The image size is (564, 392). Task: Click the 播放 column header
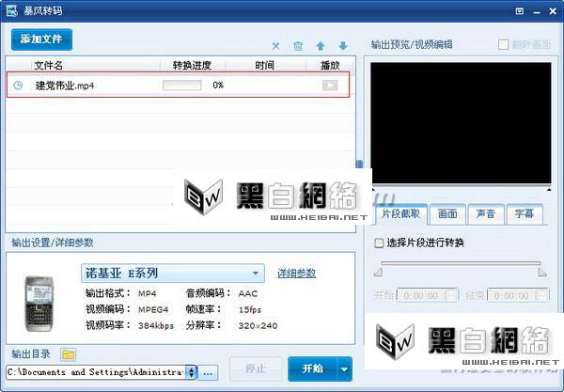(330, 66)
